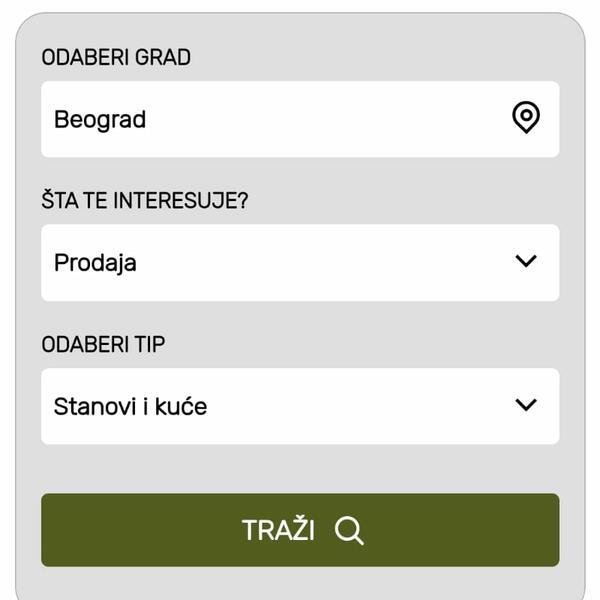This screenshot has height=600, width=600.
Task: Click the chevron in the Prodaja field
Action: coord(525,262)
